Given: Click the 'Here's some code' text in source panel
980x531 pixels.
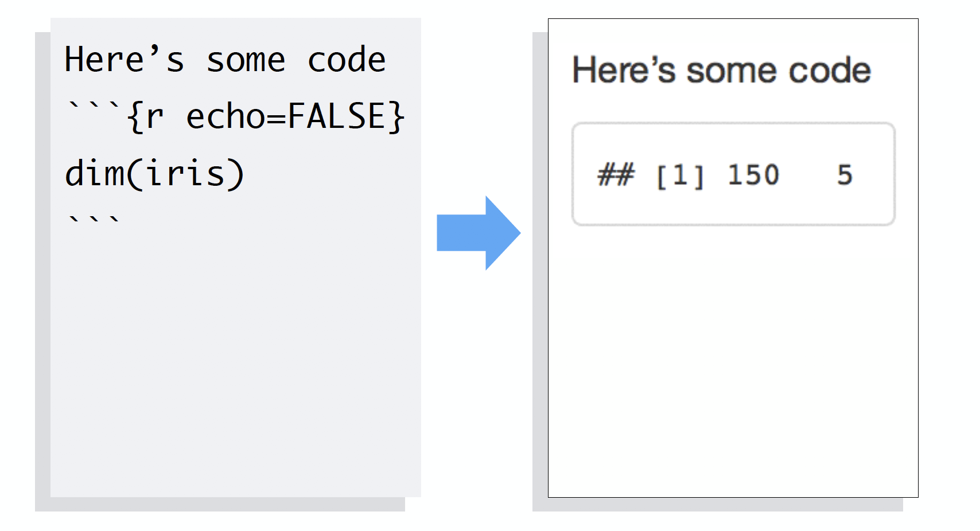Looking at the screenshot, I should [224, 60].
